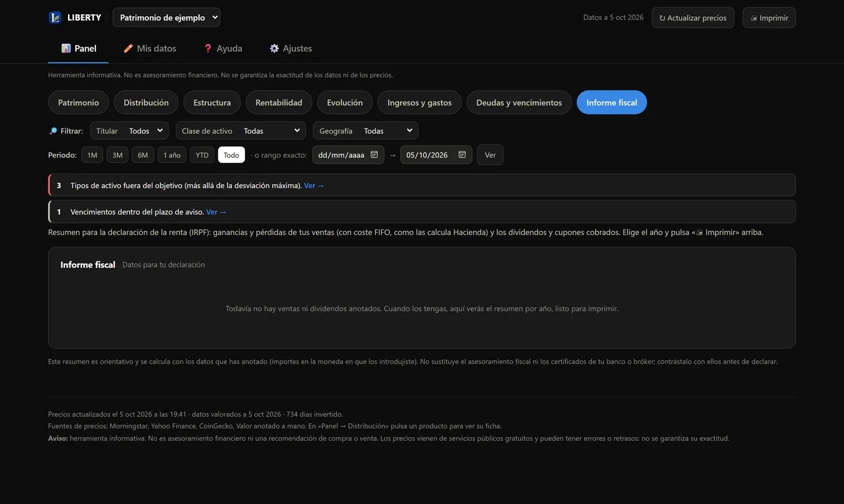Go to the Ayuda tab
Viewport: 844px width, 504px height.
[x=222, y=48]
